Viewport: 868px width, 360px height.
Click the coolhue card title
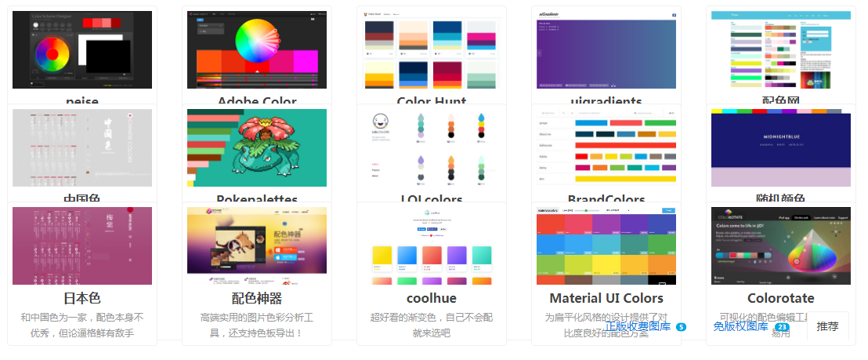(431, 299)
